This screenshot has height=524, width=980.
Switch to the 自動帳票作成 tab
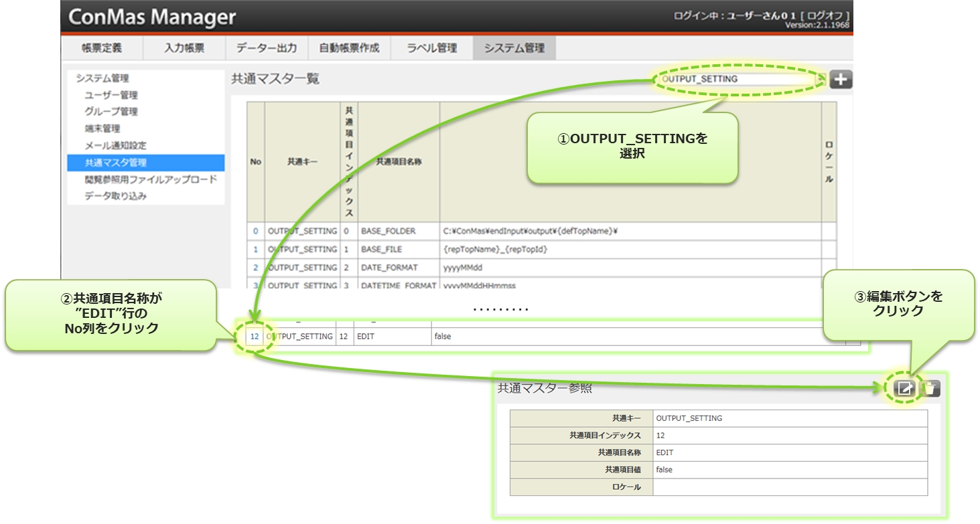click(x=349, y=48)
